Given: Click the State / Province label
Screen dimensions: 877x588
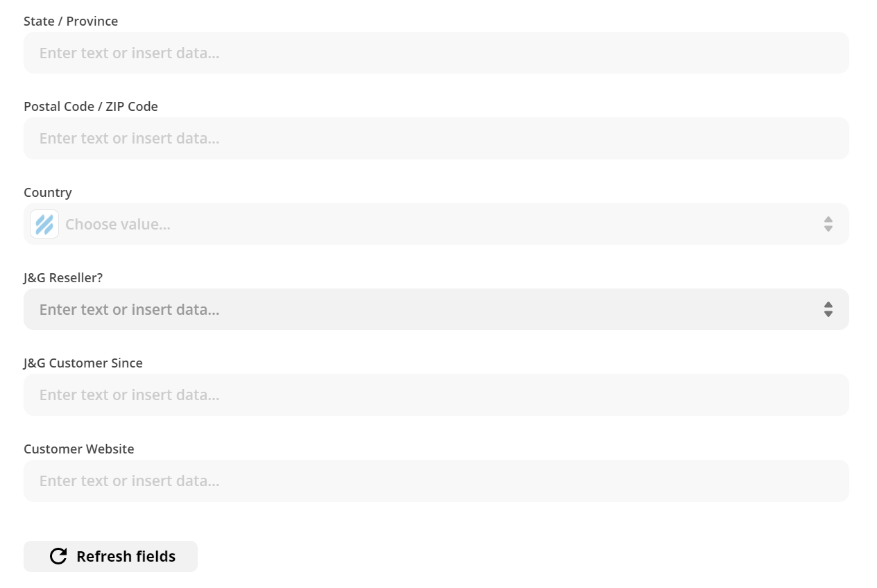Looking at the screenshot, I should coord(71,21).
